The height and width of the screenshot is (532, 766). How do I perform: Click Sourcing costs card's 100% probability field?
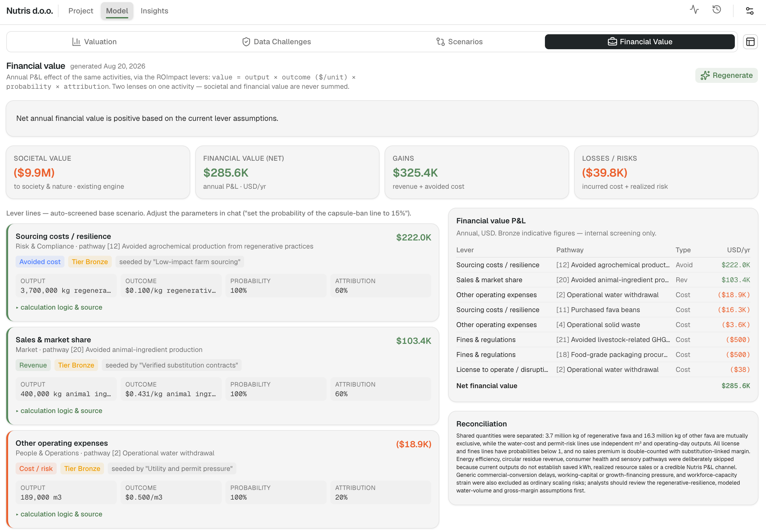tap(276, 286)
